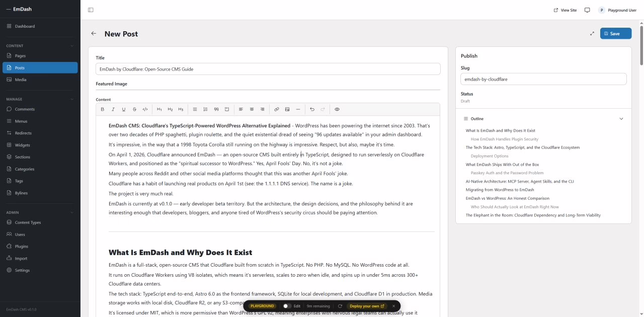644x317 pixels.
Task: Click into the Title input field
Action: pyautogui.click(x=268, y=69)
